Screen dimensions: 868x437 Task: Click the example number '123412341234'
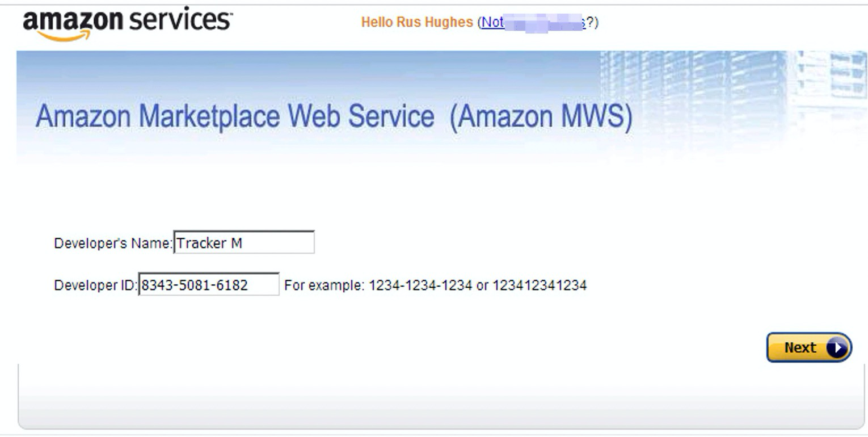coord(540,285)
